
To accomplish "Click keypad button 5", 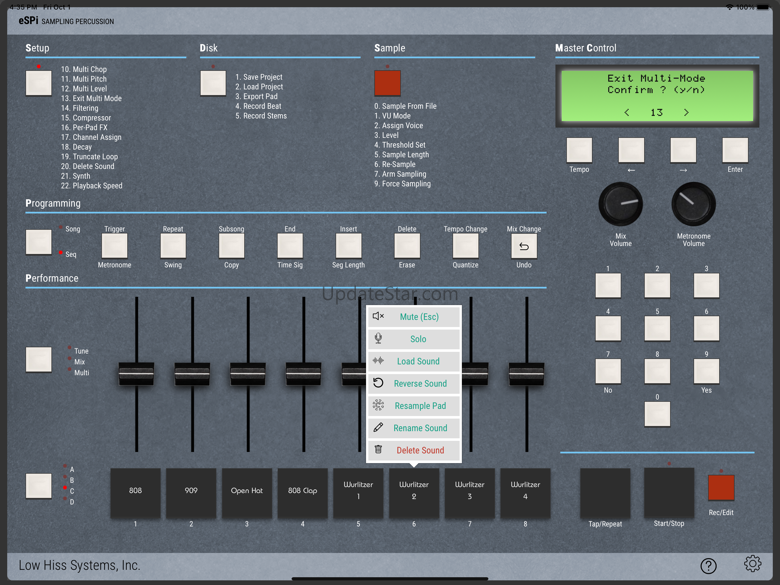I will pos(657,328).
